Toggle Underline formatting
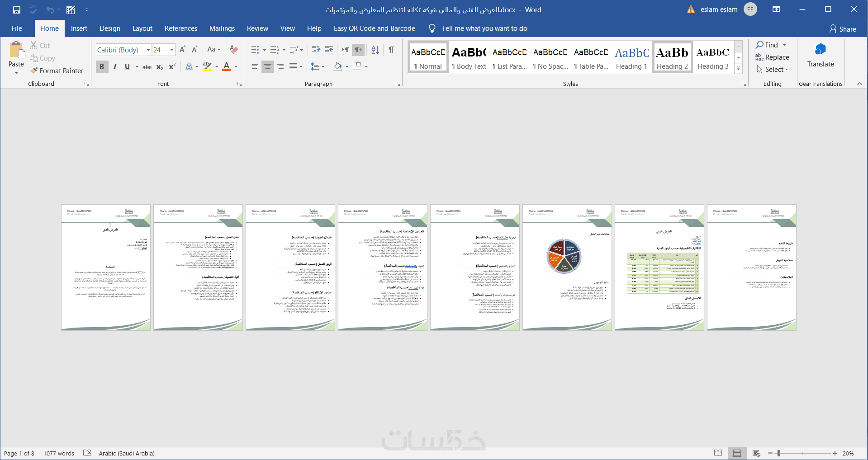The width and height of the screenshot is (868, 460). (x=127, y=67)
